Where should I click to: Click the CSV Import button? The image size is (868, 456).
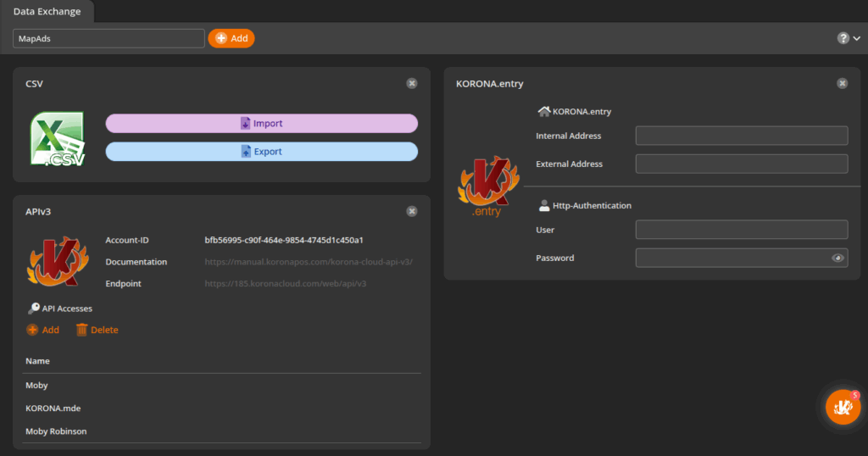261,124
